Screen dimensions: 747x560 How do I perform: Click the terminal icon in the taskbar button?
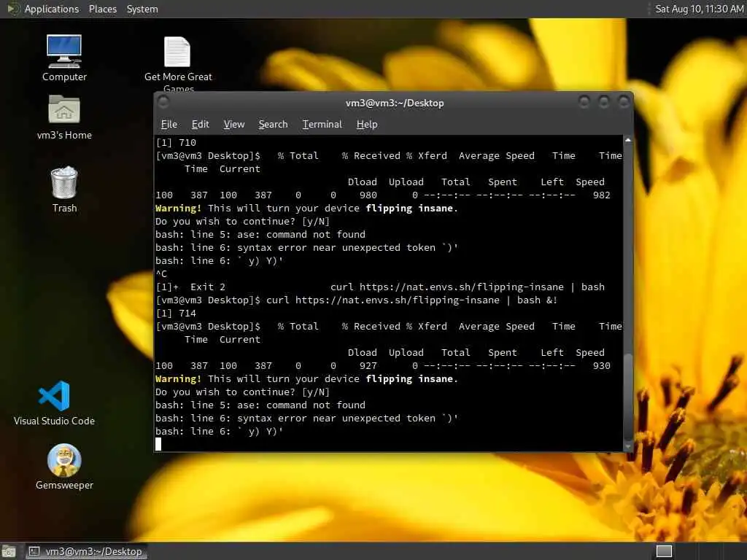coord(34,551)
